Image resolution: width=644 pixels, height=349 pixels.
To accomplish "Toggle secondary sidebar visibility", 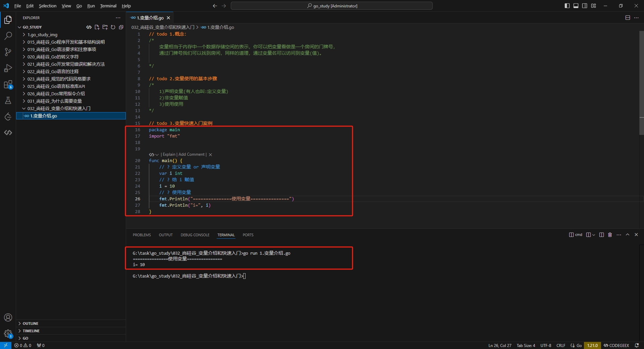I will coord(585,6).
